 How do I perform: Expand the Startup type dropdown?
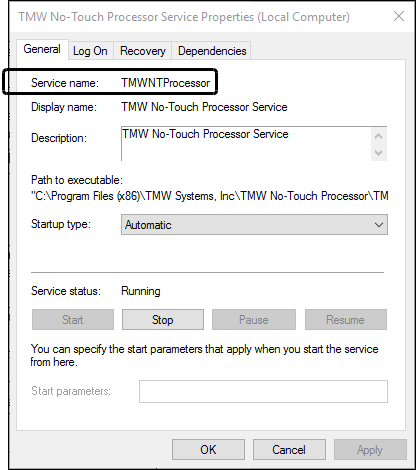point(254,225)
